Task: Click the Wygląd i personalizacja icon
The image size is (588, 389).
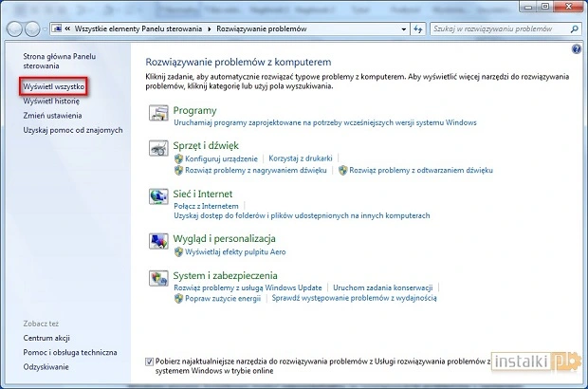Action: tap(158, 243)
